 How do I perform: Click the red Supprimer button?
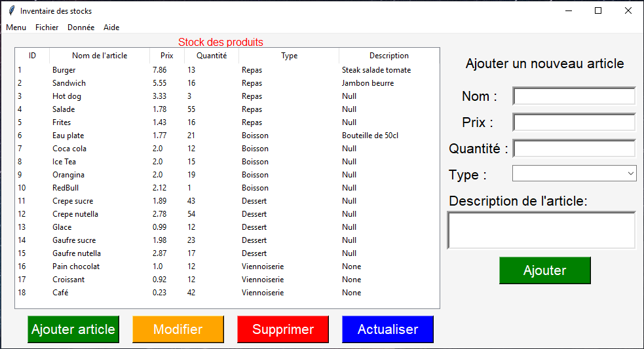click(x=283, y=329)
